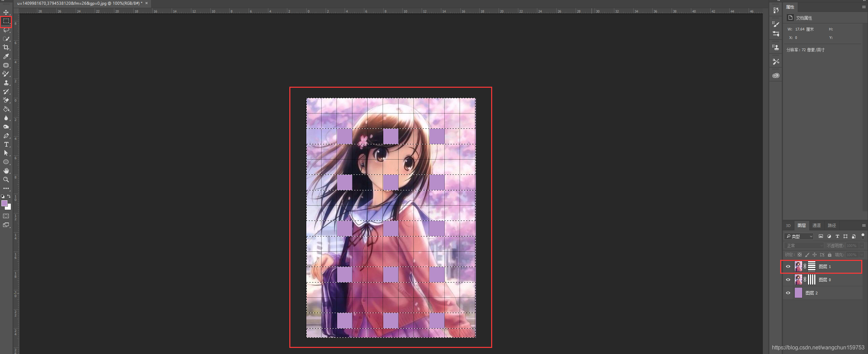Image resolution: width=868 pixels, height=354 pixels.
Task: Select the Brush tool
Action: pos(6,74)
